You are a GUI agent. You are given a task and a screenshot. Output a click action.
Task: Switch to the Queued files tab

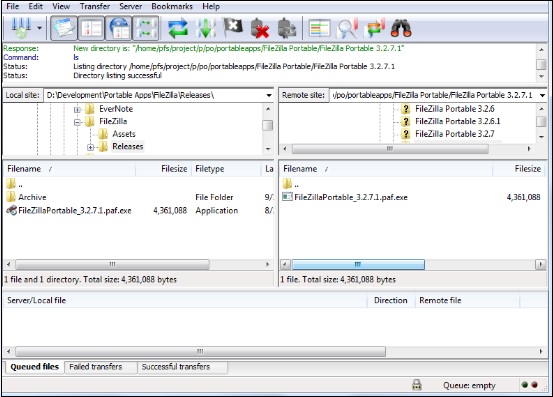coord(35,367)
